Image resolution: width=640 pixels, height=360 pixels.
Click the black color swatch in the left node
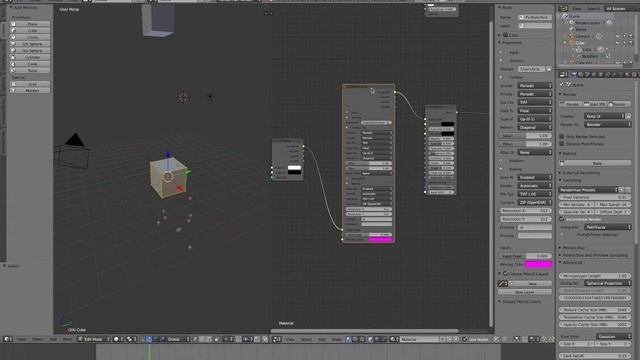pyautogui.click(x=294, y=173)
